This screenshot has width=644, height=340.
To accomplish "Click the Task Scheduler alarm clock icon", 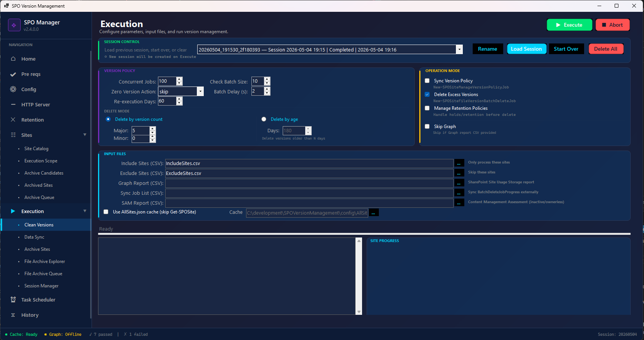I will pyautogui.click(x=13, y=300).
